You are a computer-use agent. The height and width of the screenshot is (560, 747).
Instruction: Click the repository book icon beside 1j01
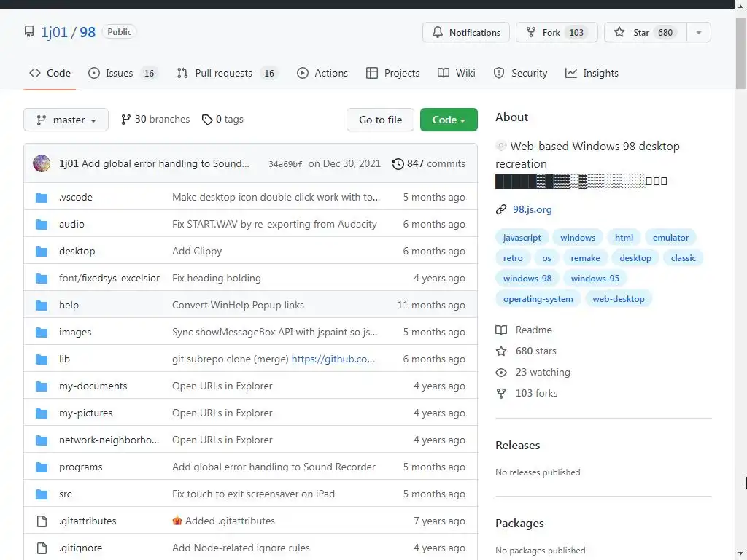[29, 32]
